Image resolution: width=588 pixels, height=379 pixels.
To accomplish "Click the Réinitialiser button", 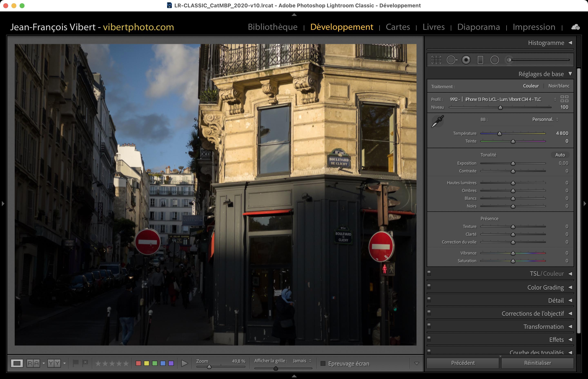I will coord(538,363).
